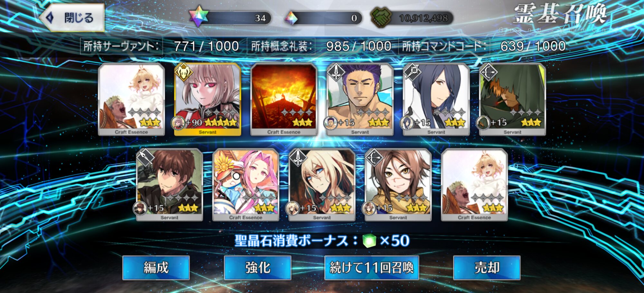
Task: Open the 編成 formation button
Action: click(x=156, y=268)
